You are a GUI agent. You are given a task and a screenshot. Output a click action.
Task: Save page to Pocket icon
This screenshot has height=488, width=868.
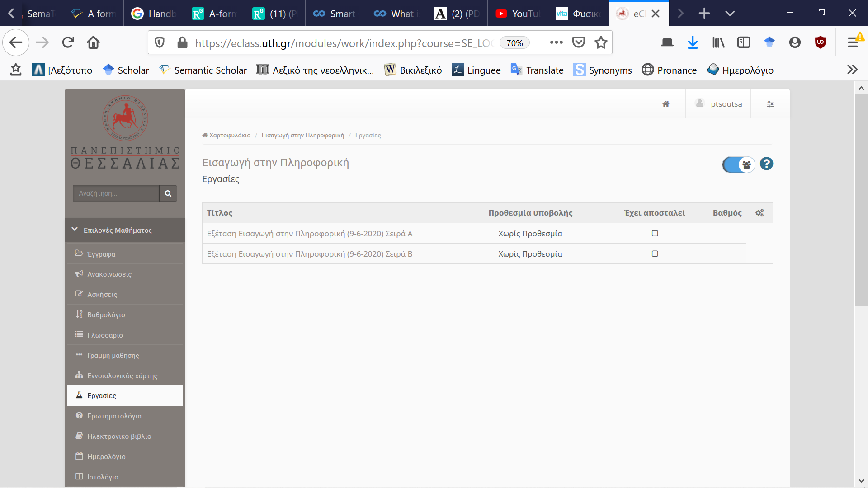click(579, 42)
